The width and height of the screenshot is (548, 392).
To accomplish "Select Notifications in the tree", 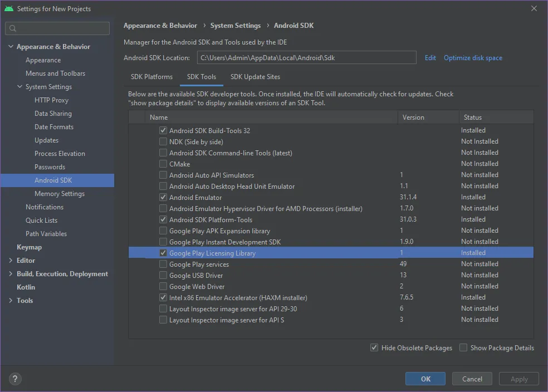I will point(45,207).
